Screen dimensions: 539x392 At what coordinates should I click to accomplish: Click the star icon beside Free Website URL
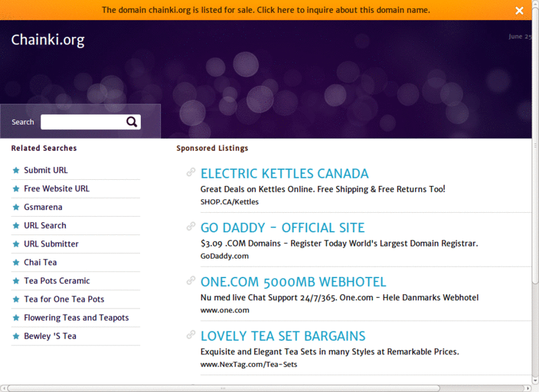pyautogui.click(x=15, y=189)
